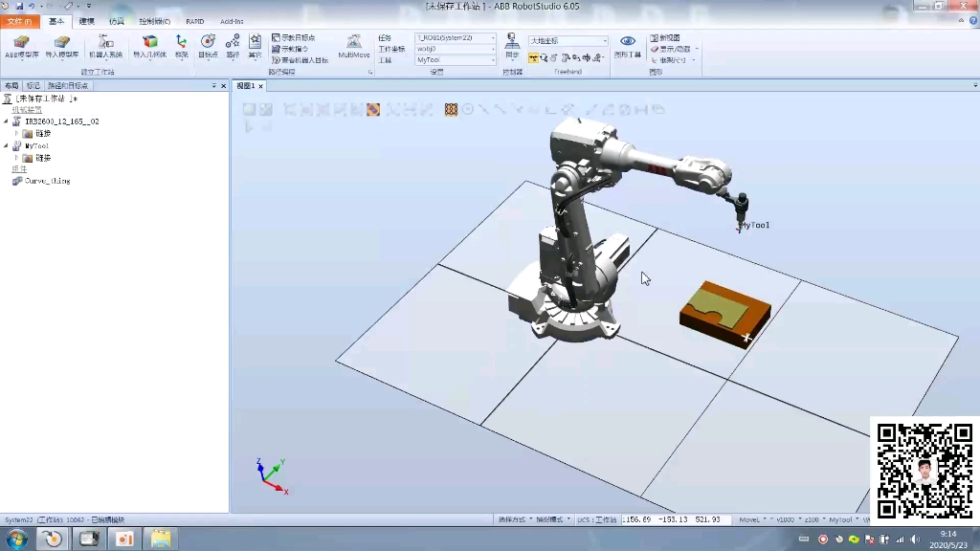
Task: Click the 导入几何体 (Import Geometry) icon
Action: [x=148, y=48]
